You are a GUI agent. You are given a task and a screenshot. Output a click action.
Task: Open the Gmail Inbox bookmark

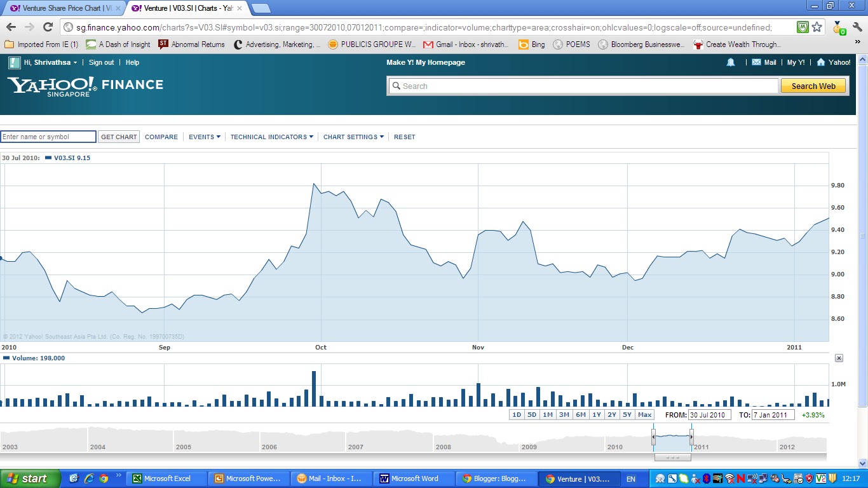465,44
